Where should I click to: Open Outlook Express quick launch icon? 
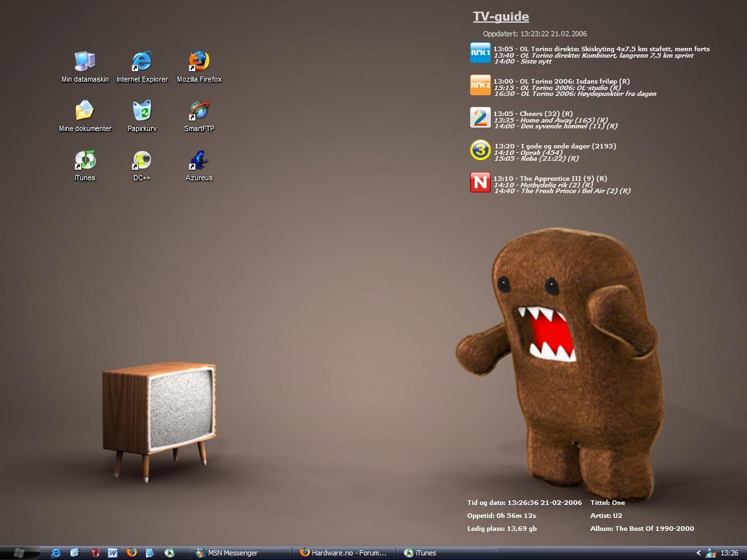tap(75, 553)
